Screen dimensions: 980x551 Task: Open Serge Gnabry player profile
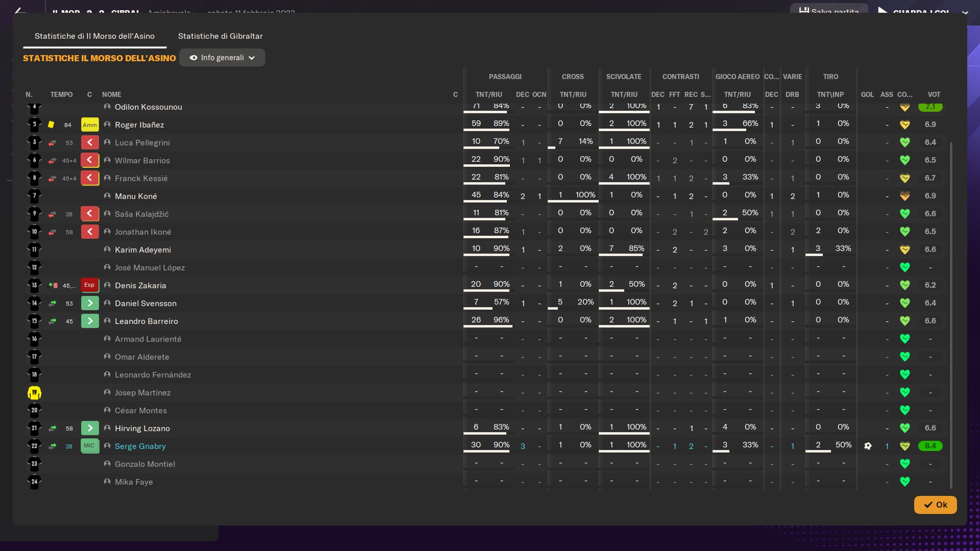[140, 446]
